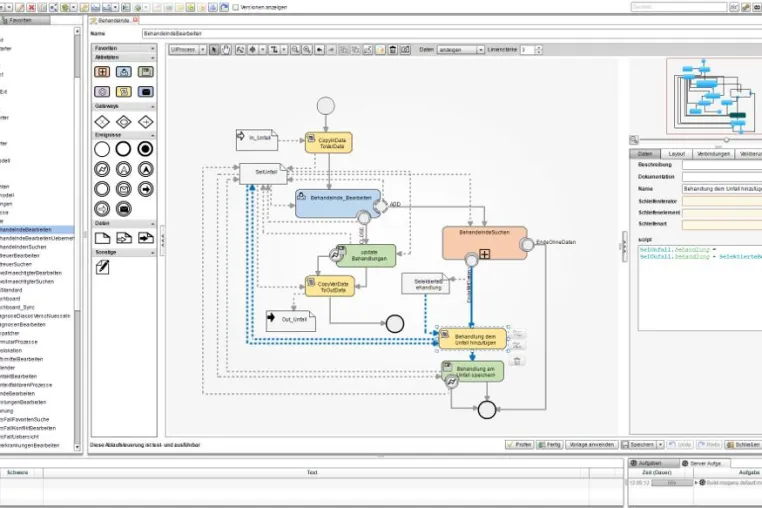Switch to the Daten properties tab
This screenshot has height=508, width=762.
[645, 154]
